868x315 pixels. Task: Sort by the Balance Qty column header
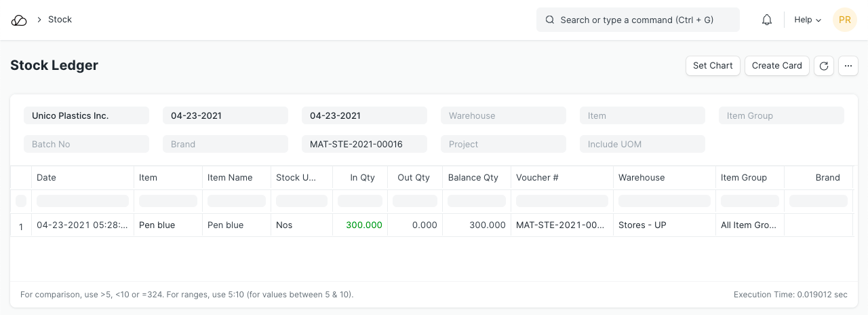coord(473,178)
